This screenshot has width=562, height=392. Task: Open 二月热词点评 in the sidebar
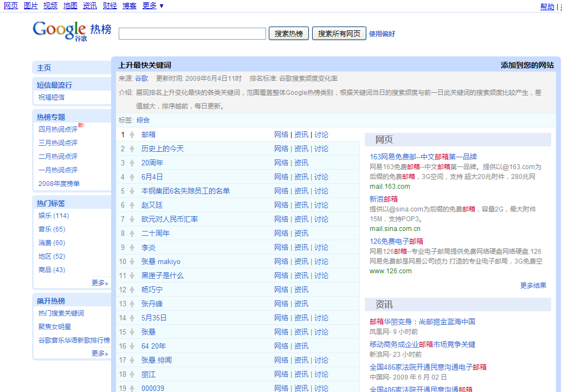[x=58, y=157]
